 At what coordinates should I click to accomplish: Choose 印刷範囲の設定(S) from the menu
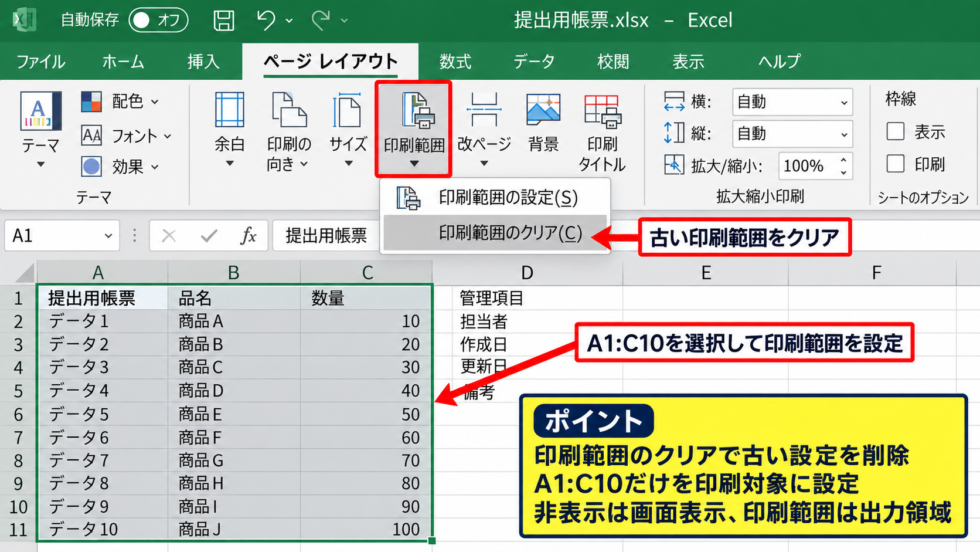[495, 198]
